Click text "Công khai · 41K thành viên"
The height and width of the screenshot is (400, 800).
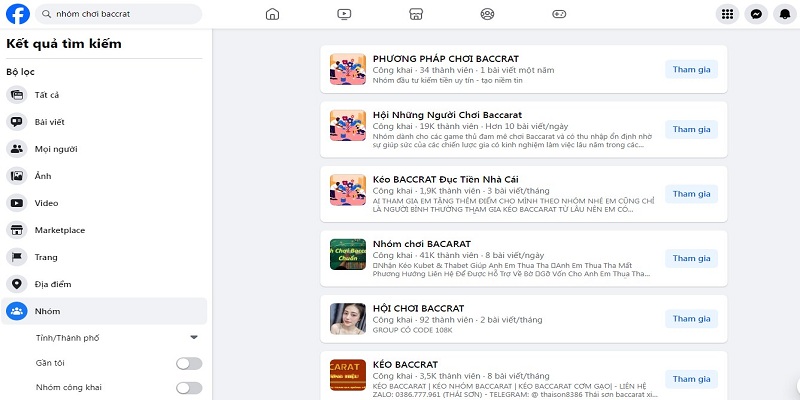point(426,255)
